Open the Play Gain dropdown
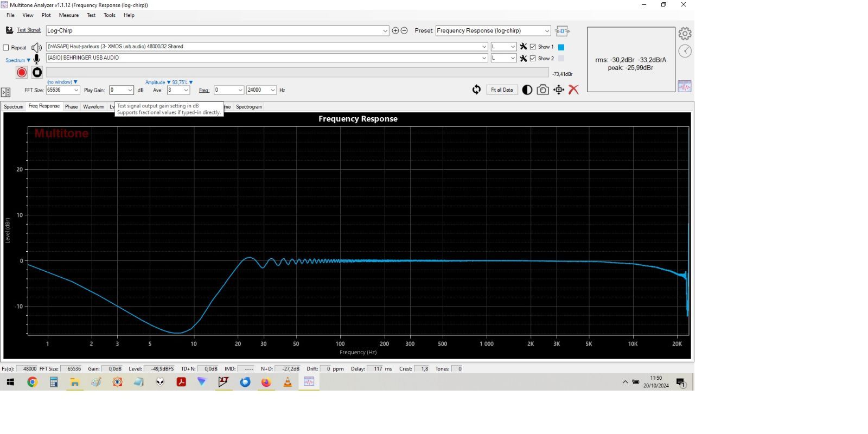 [130, 90]
